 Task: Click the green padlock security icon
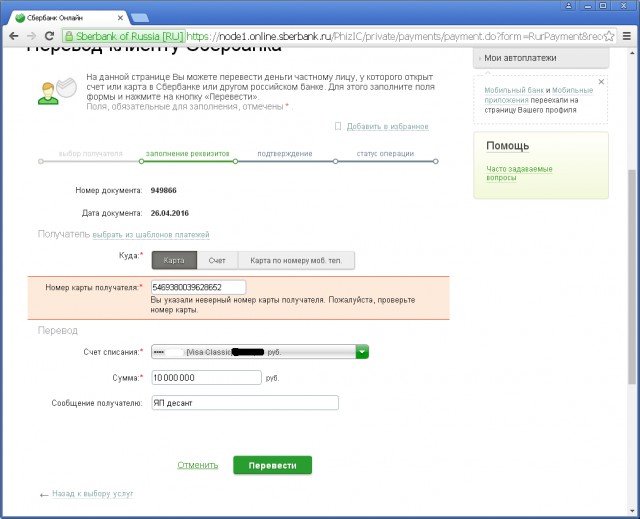click(69, 36)
